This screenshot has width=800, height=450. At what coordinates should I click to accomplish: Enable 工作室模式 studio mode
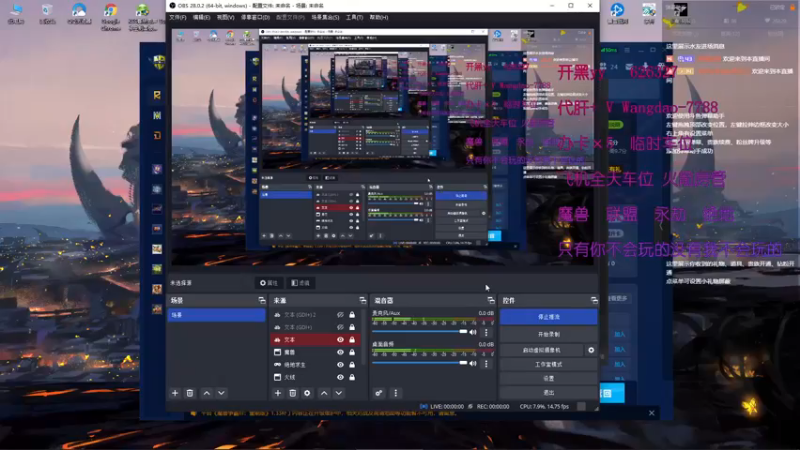[x=548, y=364]
